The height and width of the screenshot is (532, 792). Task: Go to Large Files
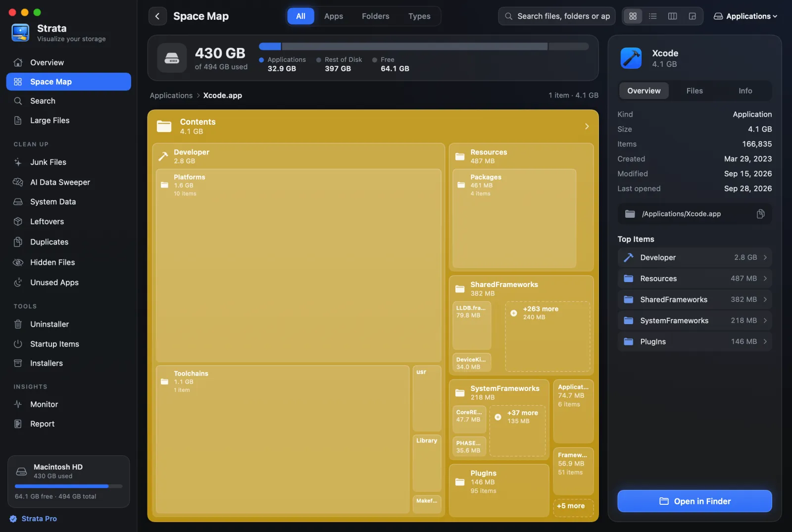coord(68,120)
